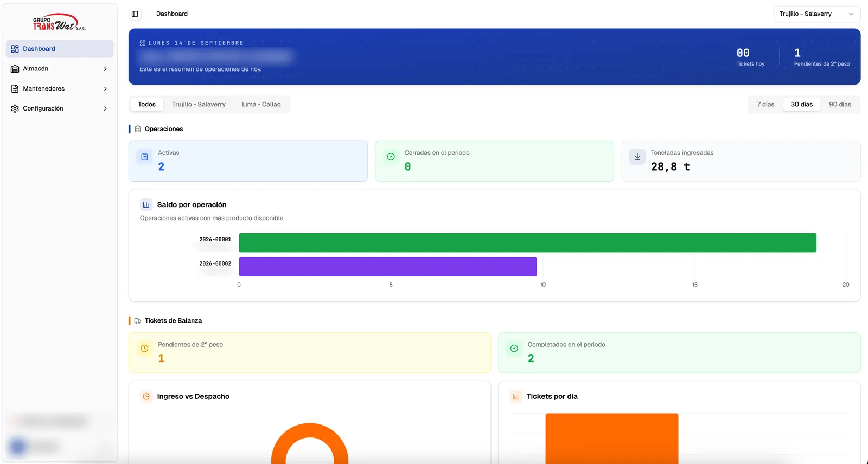Screen dimensions: 868x464
Task: Expand the Configuración submenu chevron
Action: click(105, 108)
